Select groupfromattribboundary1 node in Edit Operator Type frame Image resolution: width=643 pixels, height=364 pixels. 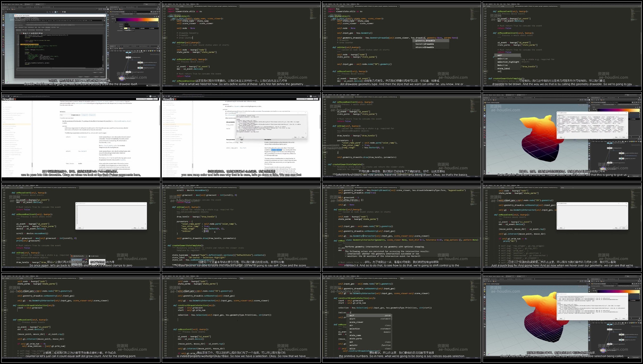(140, 63)
